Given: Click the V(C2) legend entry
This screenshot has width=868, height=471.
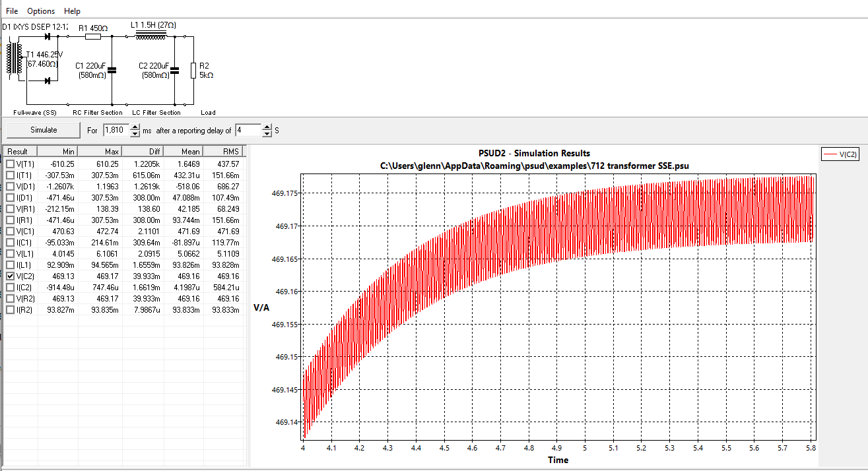Looking at the screenshot, I should 839,154.
